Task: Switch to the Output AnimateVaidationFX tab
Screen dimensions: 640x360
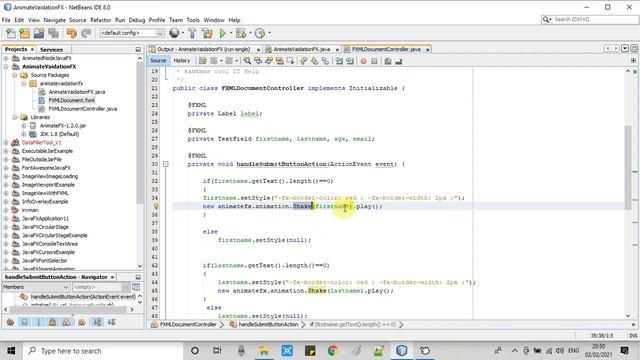Action: point(204,49)
